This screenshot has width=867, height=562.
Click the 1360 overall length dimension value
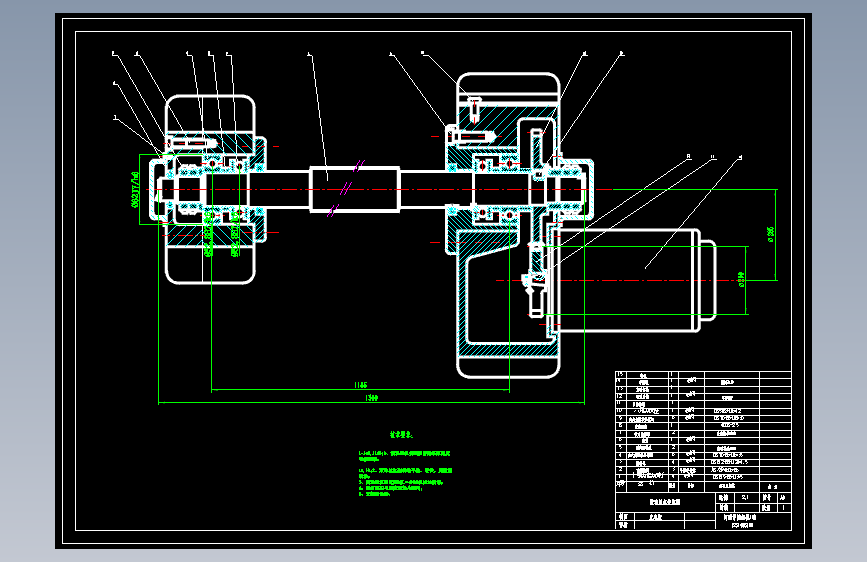click(372, 398)
